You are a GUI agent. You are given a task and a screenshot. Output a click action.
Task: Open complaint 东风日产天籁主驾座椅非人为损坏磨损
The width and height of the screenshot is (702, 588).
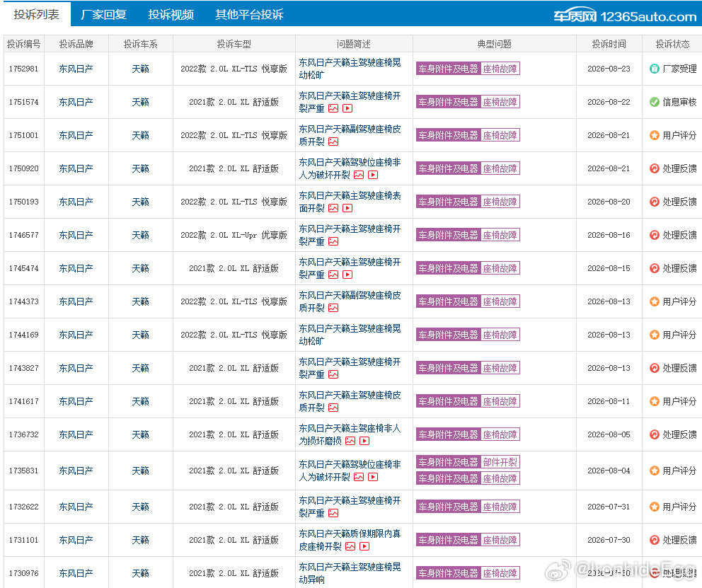(350, 434)
